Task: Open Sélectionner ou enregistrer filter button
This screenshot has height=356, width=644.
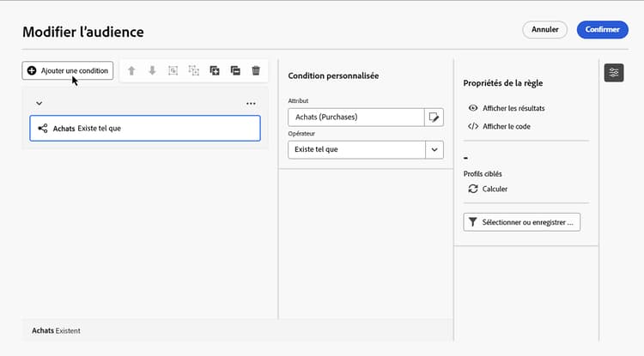Action: coord(522,222)
